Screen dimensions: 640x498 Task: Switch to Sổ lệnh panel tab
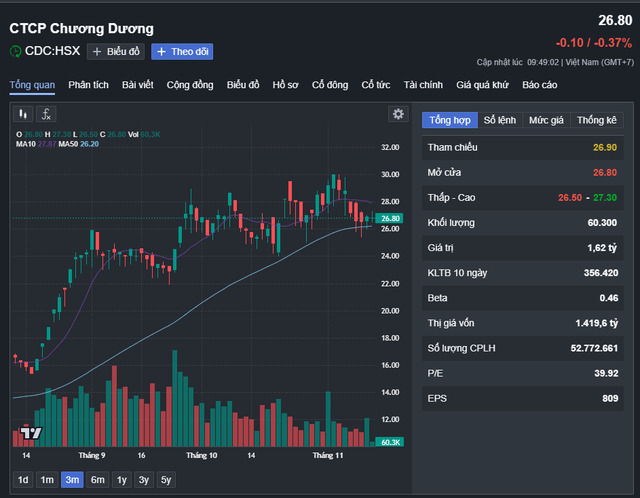pyautogui.click(x=501, y=120)
